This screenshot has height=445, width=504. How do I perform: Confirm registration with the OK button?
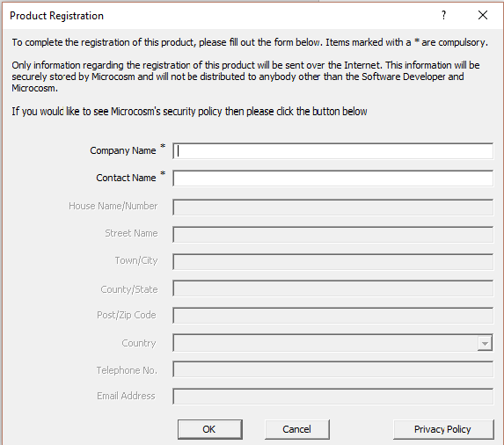click(210, 429)
